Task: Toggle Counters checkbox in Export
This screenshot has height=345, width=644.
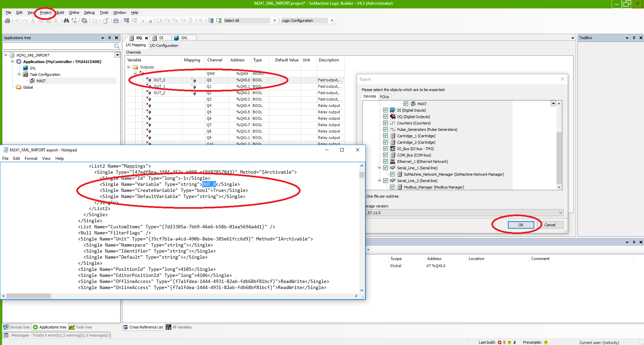Action: point(385,123)
